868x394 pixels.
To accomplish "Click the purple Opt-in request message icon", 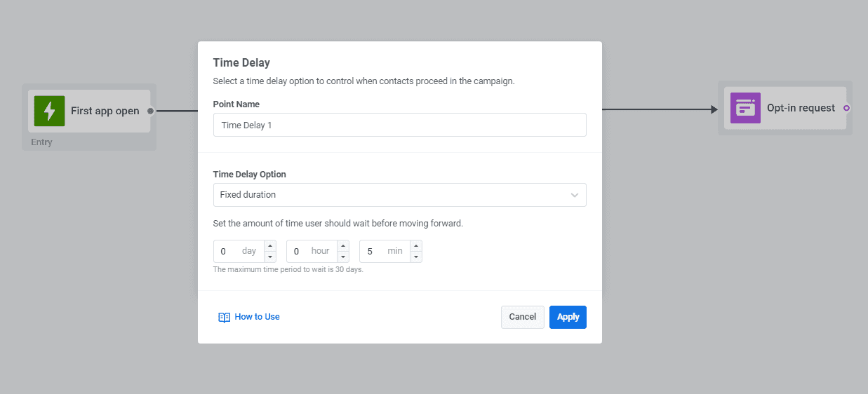I will click(x=745, y=108).
